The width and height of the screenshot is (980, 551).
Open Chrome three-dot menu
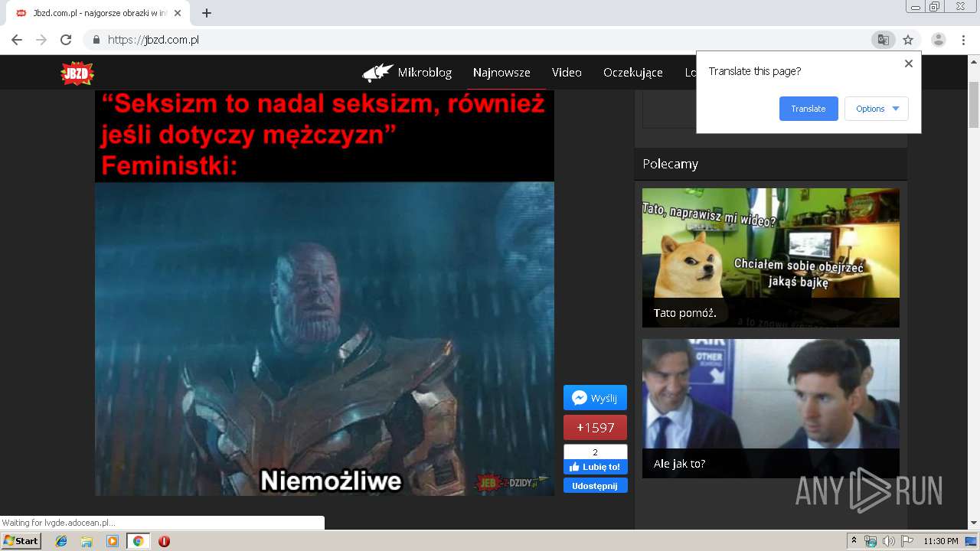click(964, 40)
